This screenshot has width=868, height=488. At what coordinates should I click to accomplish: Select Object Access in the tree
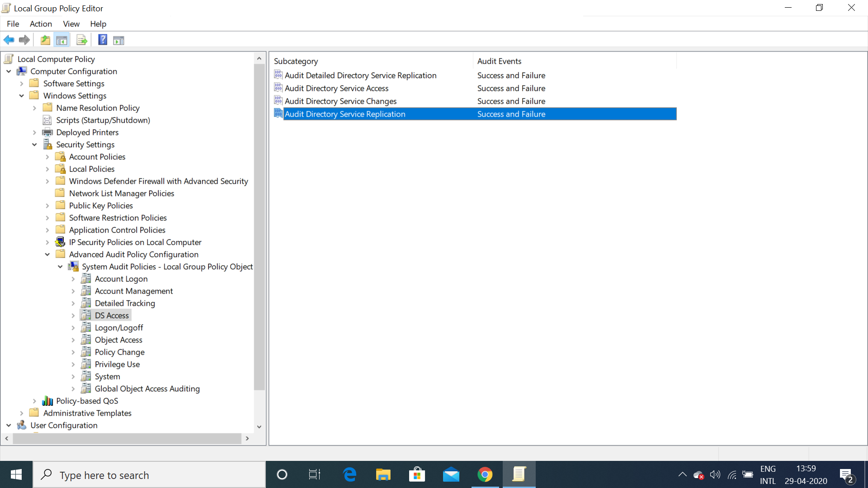118,340
